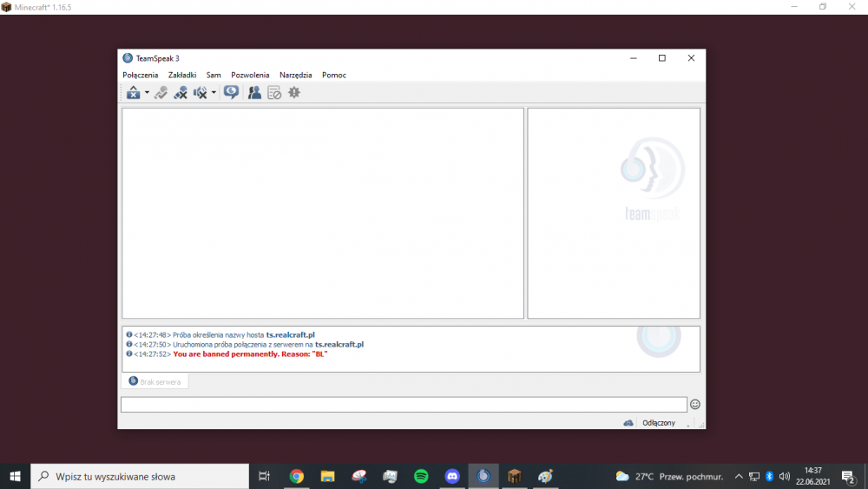The height and width of the screenshot is (489, 868).
Task: Expand dropdown arrow beside the connect icon
Action: (147, 93)
